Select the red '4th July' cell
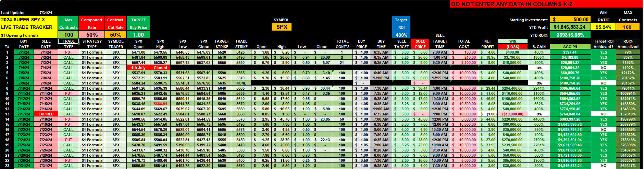 [x=138, y=68]
